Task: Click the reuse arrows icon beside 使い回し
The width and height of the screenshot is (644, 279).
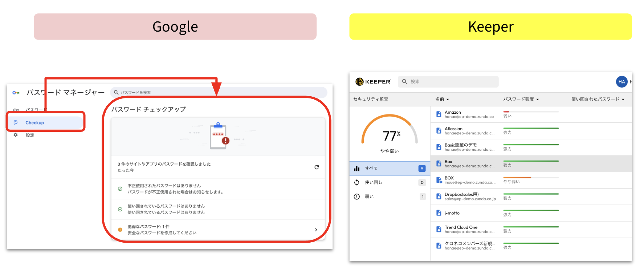Action: coord(357,182)
